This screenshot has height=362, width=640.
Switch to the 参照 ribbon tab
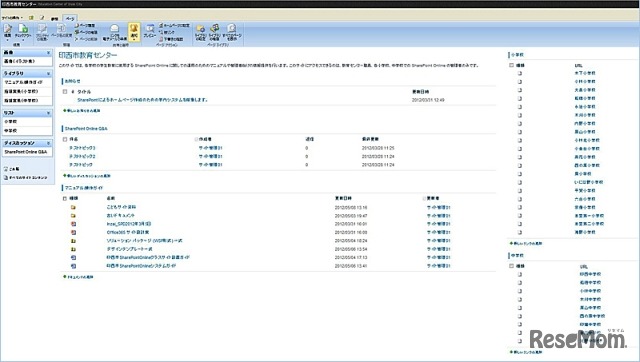pos(54,18)
